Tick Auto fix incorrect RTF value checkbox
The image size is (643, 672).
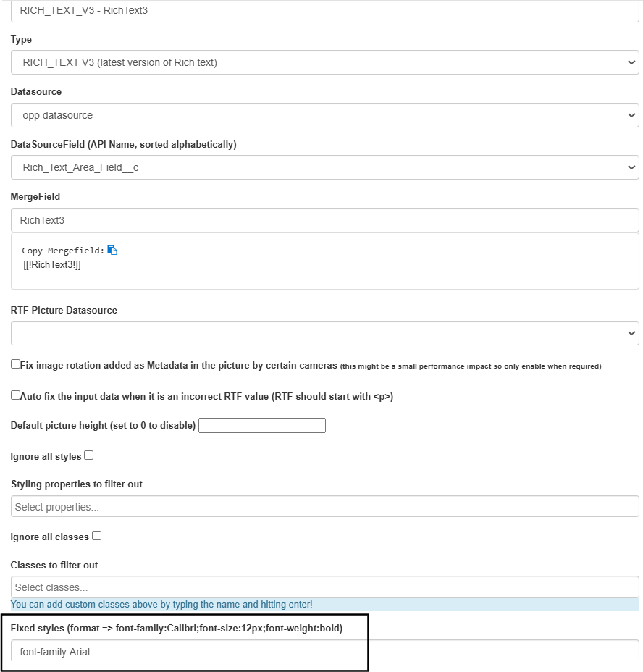coord(15,395)
